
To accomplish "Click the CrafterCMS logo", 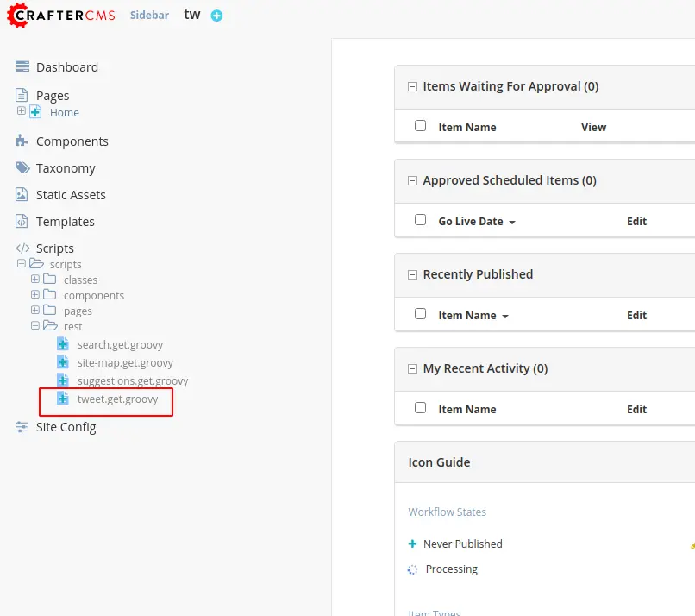I will click(x=61, y=16).
